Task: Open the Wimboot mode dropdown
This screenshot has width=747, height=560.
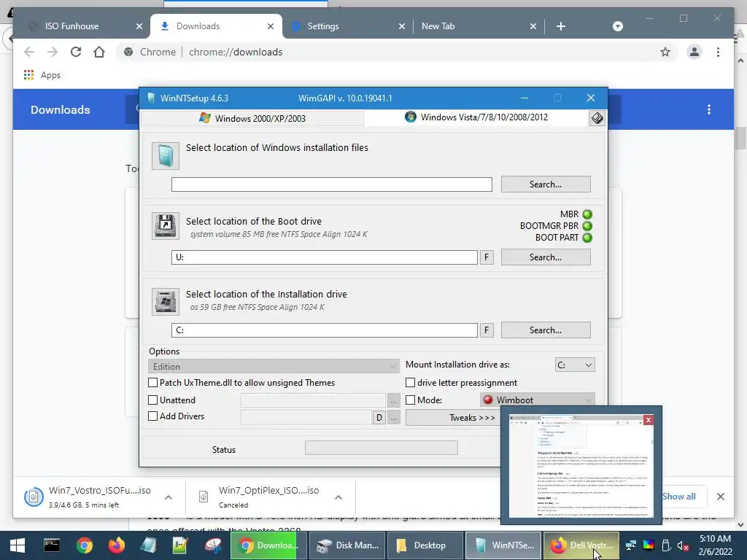Action: pyautogui.click(x=538, y=400)
